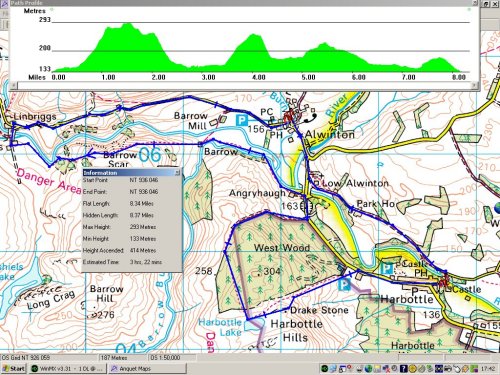Viewport: 500px width, 375px height.
Task: Click the Barrow Scar label
Action: coord(120,160)
